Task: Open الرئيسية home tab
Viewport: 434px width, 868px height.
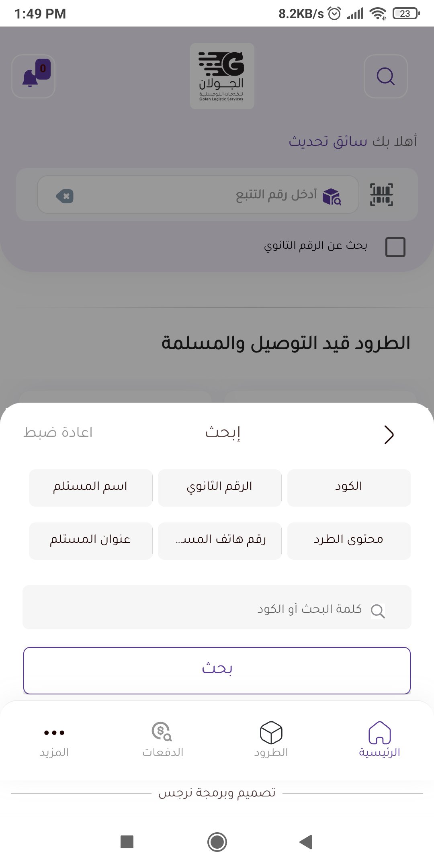Action: [x=379, y=739]
